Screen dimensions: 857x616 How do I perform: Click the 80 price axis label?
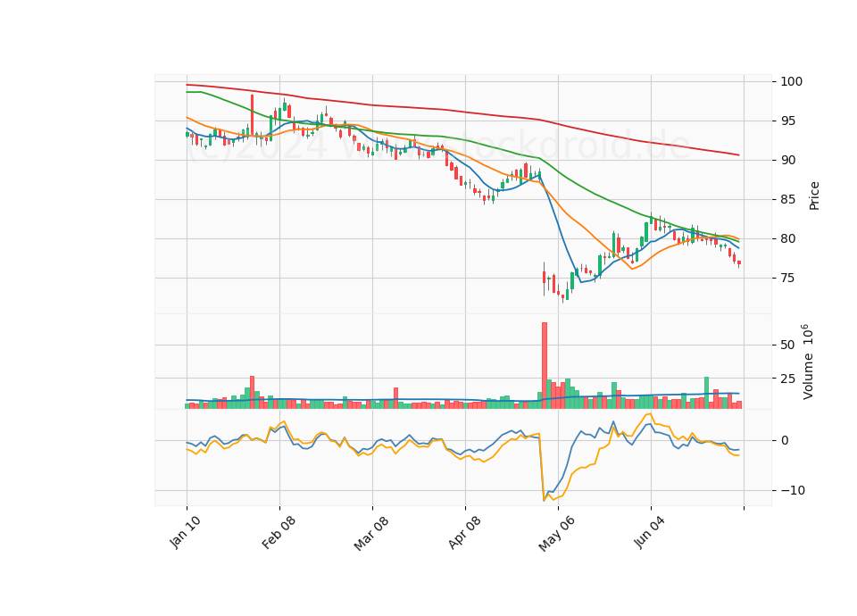[x=787, y=239]
